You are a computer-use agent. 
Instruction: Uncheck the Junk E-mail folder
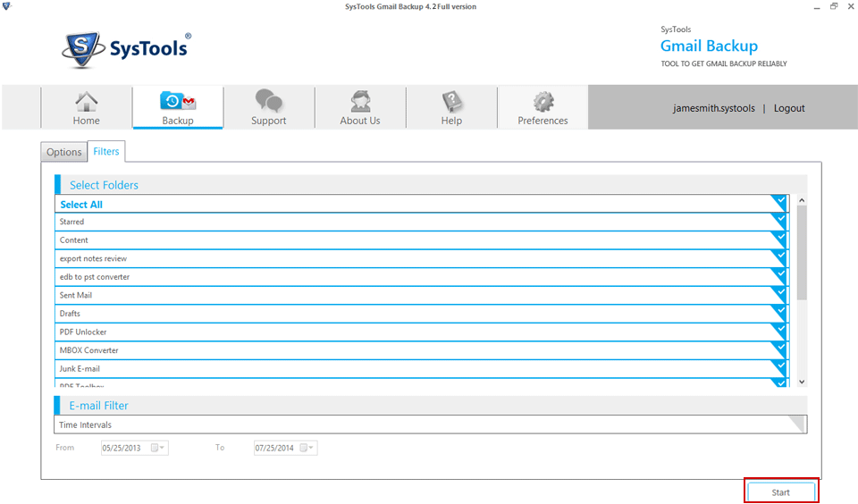point(779,368)
